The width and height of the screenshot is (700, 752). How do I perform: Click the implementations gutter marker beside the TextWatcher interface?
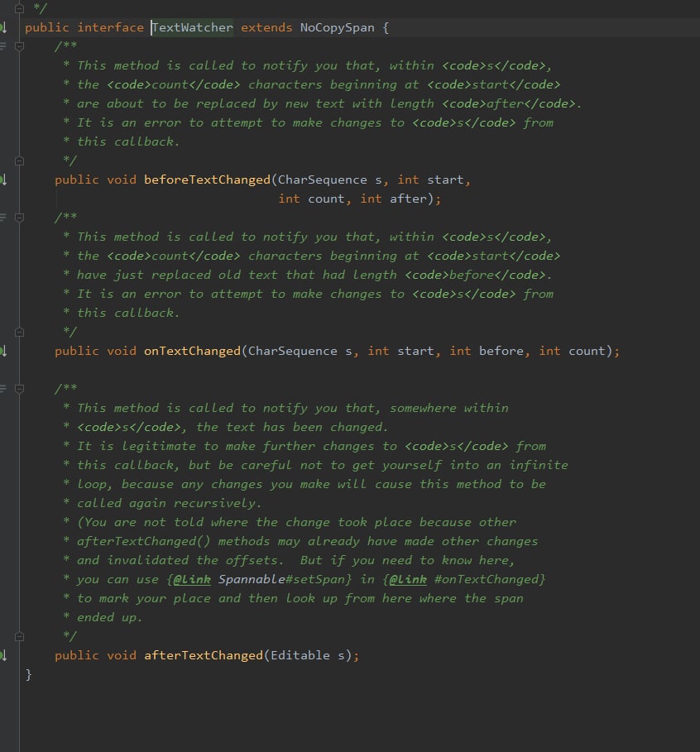tap(3, 27)
